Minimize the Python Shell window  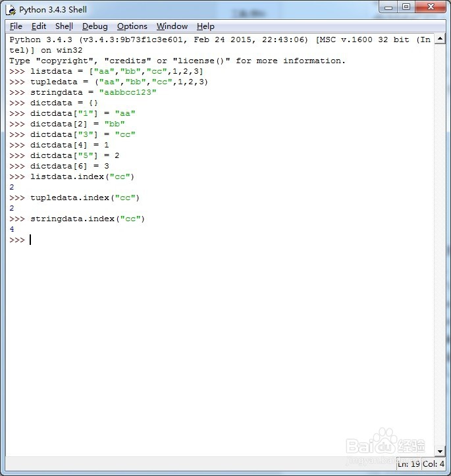coord(388,7)
